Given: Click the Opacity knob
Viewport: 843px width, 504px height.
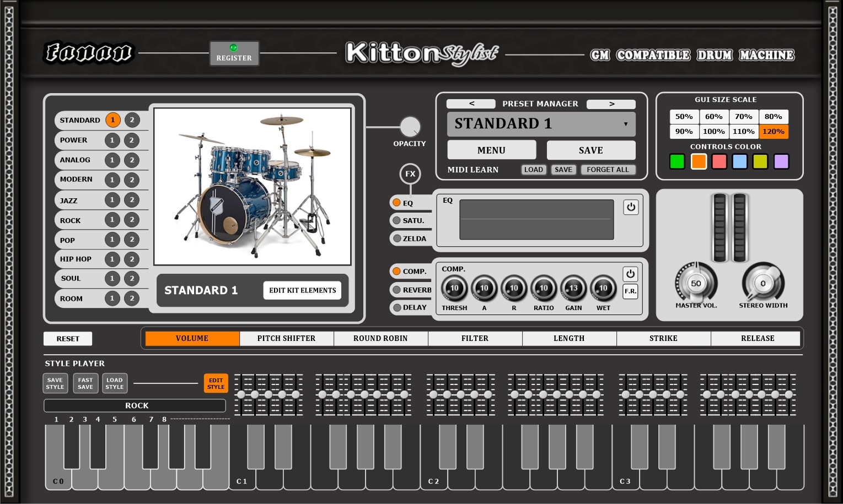Looking at the screenshot, I should click(410, 127).
